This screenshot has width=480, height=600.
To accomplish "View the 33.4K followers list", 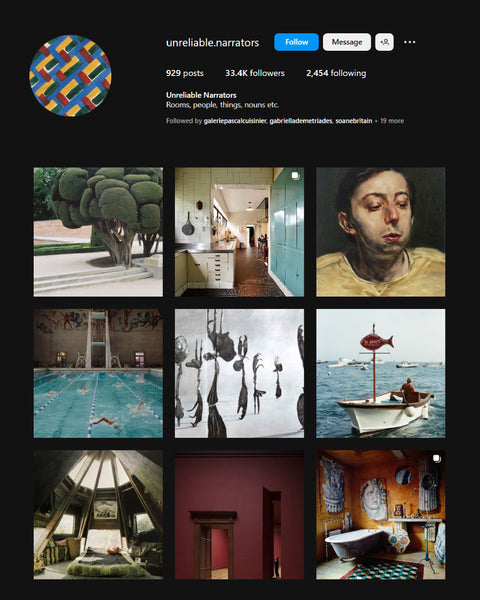I will 255,73.
